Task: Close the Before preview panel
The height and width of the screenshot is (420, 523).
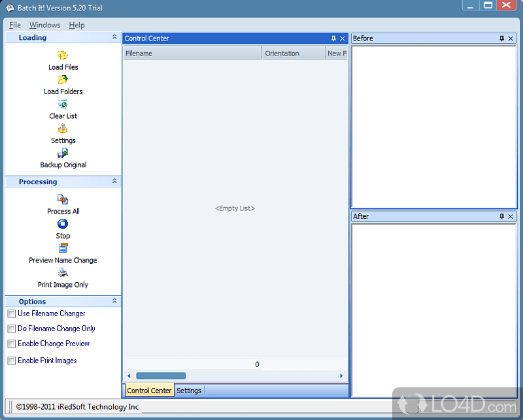Action: pos(511,39)
